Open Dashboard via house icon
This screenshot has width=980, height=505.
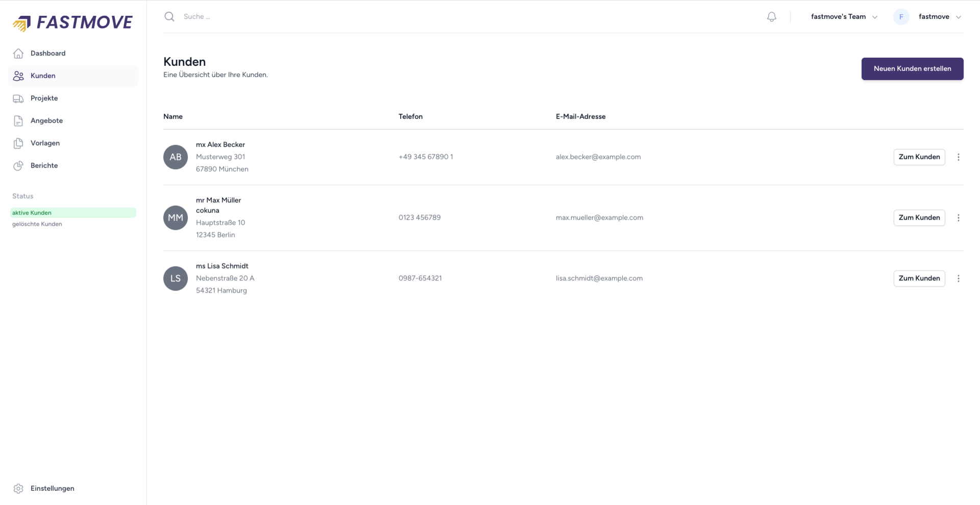[x=18, y=53]
